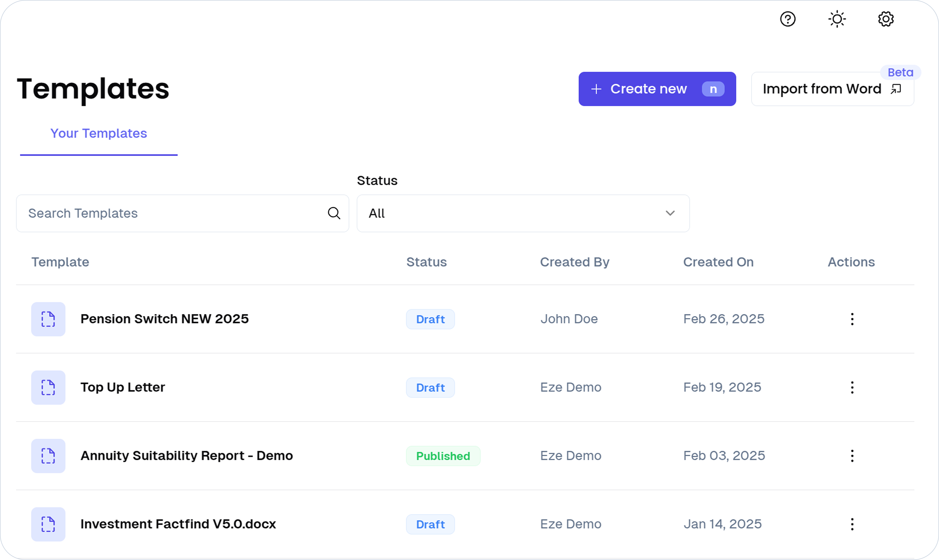939x560 pixels.
Task: Open settings gear icon
Action: tap(886, 19)
